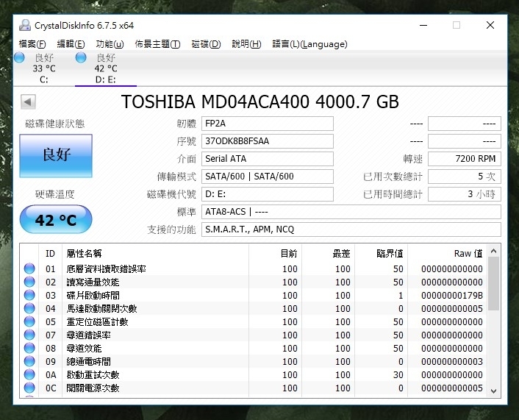Click status orb for attribute 04

29,308
